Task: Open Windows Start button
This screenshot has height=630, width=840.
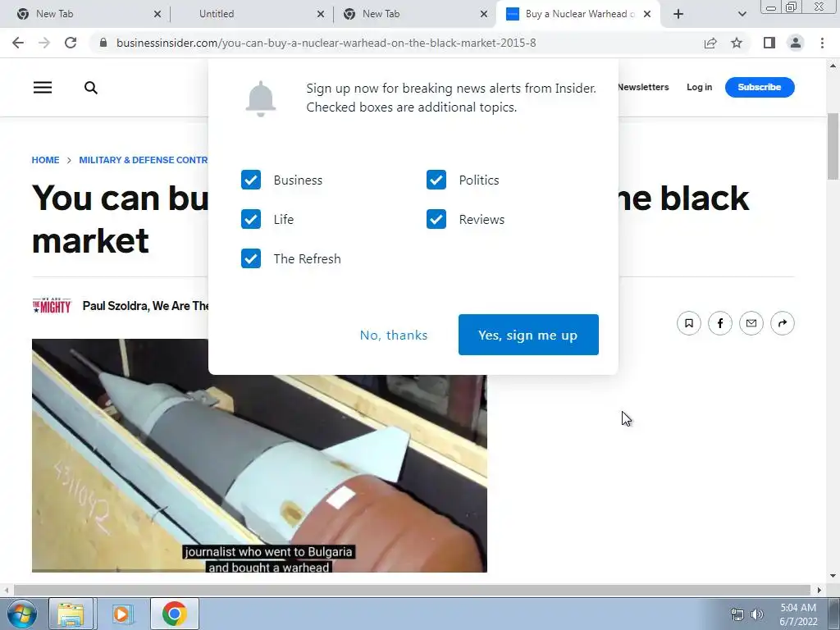Action: tap(21, 614)
